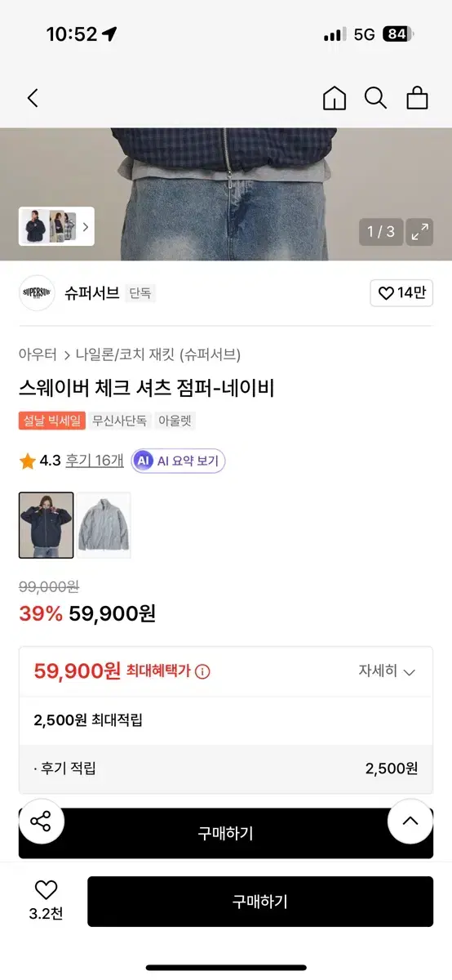Viewport: 452px width, 980px height.
Task: Select the gray jacket color option
Action: pos(104,525)
